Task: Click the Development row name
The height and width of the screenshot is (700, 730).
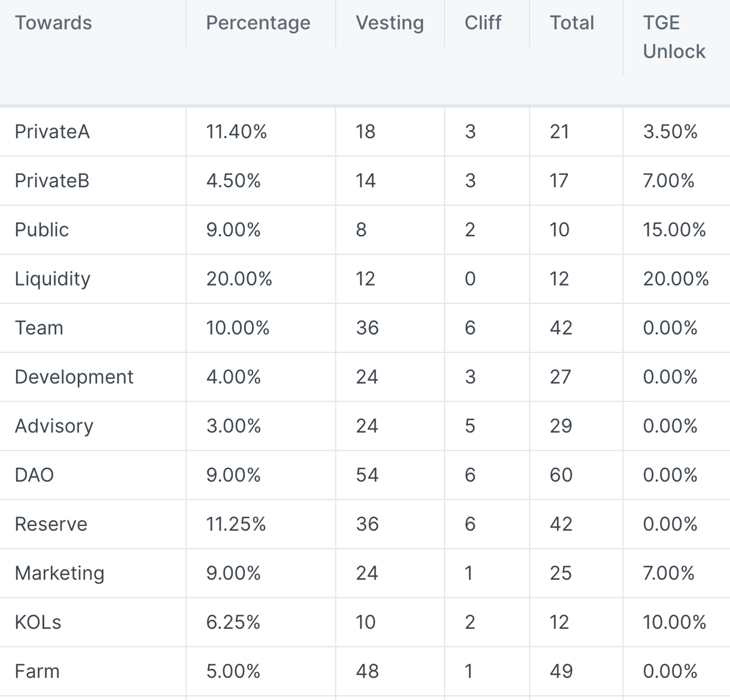Action: (x=74, y=377)
